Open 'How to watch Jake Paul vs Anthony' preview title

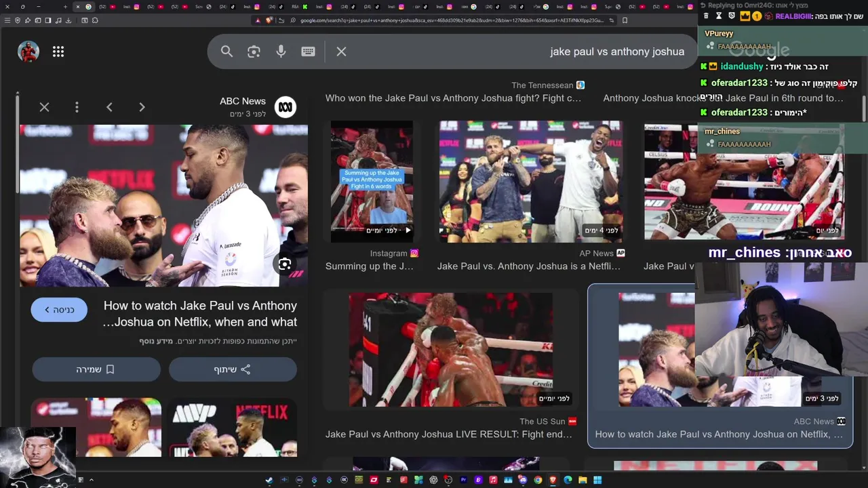coord(199,314)
